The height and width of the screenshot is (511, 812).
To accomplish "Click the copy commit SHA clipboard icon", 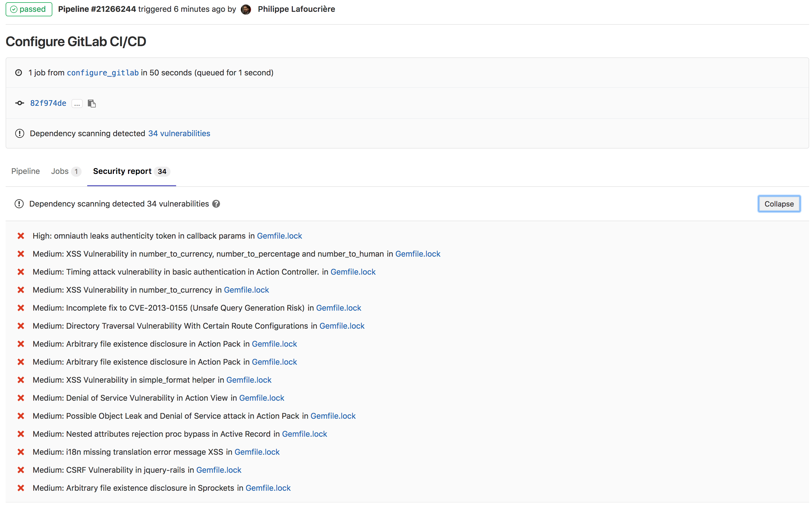I will point(92,103).
